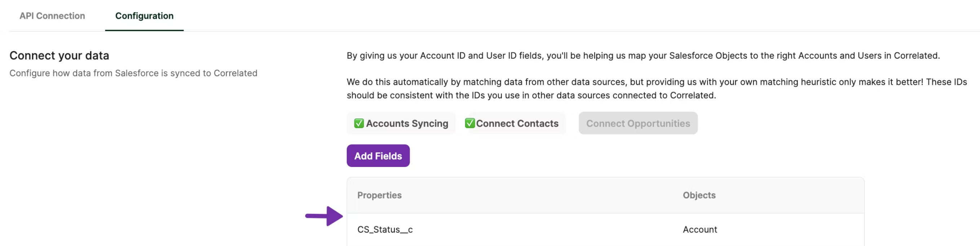Click the purple arrow pointing at CS_Status__c
The image size is (980, 246).
pyautogui.click(x=324, y=216)
